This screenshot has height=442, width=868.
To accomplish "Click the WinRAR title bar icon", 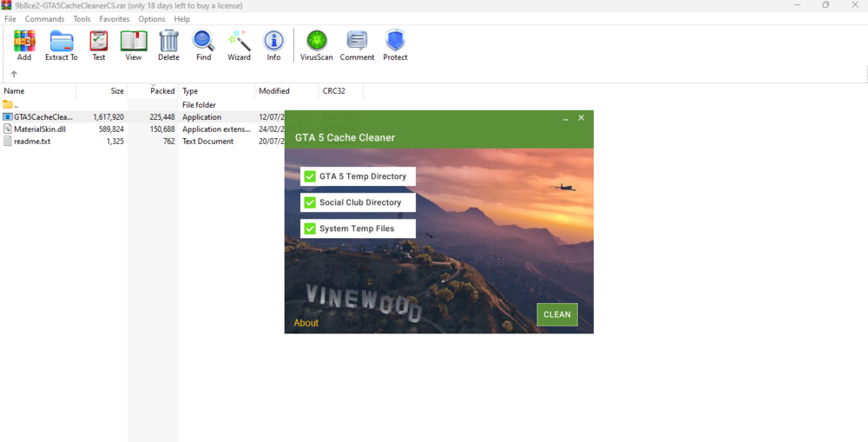I will [x=6, y=5].
